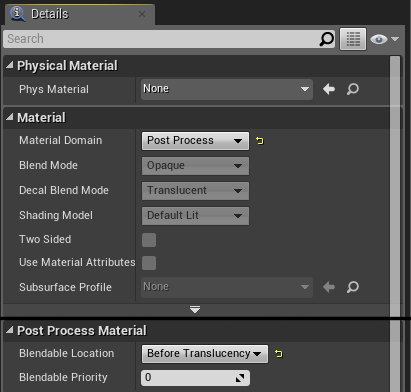Reset Blendable Location to default value

pos(279,354)
